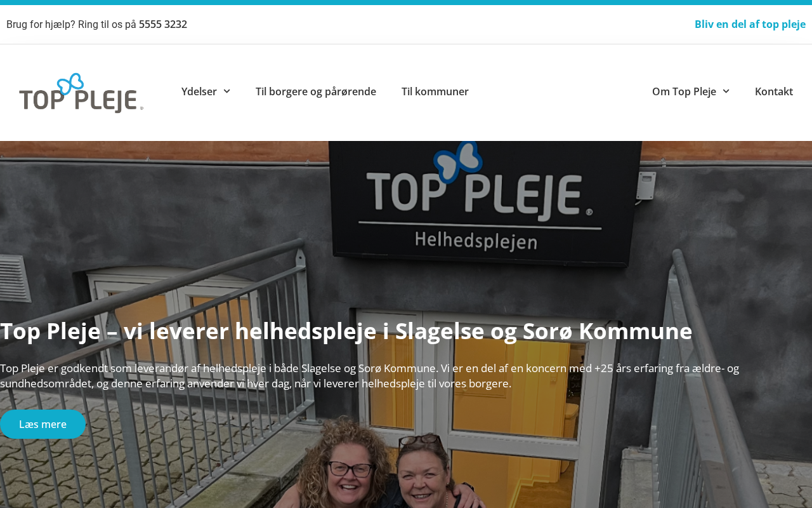Follow the Bliv en del af top pleje link
This screenshot has height=508, width=812.
click(750, 24)
